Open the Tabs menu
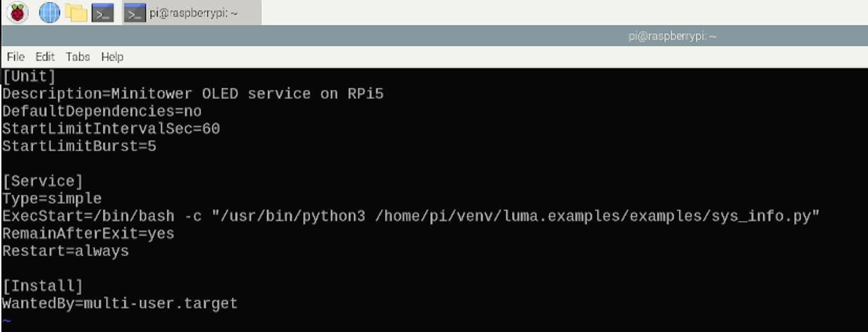 tap(78, 57)
